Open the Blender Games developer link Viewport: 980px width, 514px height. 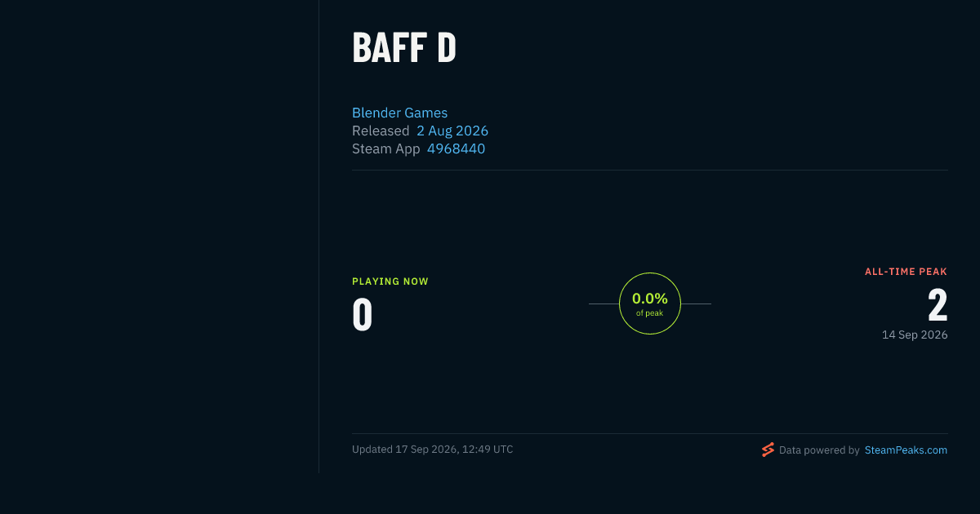point(399,113)
